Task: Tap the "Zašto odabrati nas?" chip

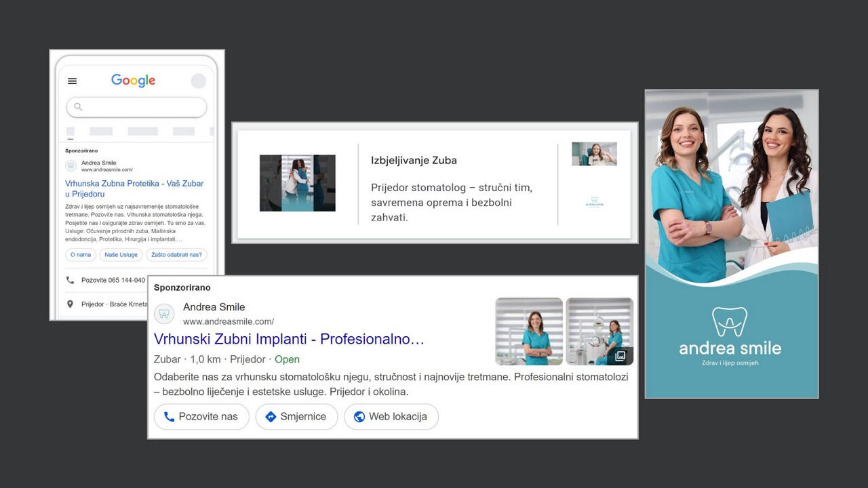Action: [x=176, y=255]
